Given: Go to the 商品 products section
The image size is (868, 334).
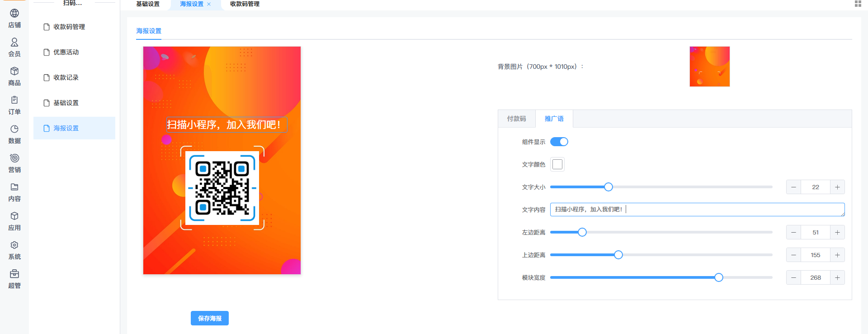Looking at the screenshot, I should [14, 76].
